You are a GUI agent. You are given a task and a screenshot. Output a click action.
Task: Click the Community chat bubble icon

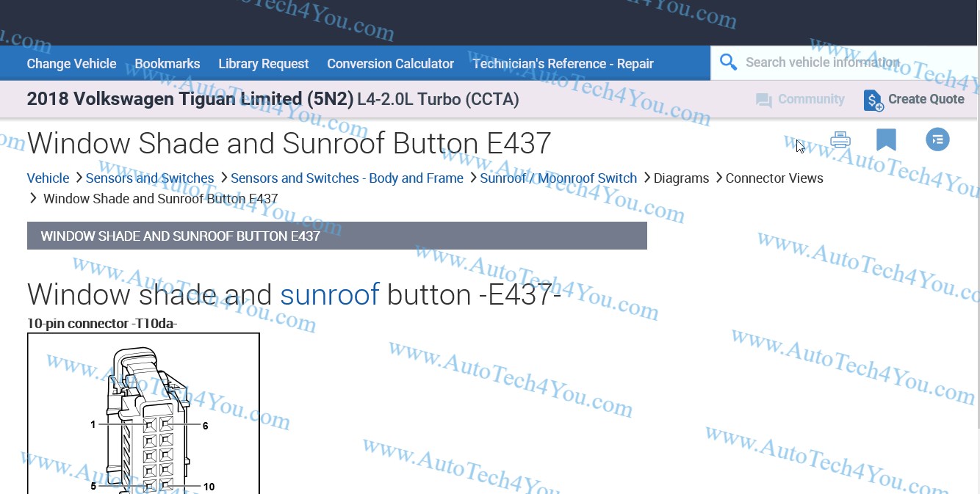coord(763,100)
